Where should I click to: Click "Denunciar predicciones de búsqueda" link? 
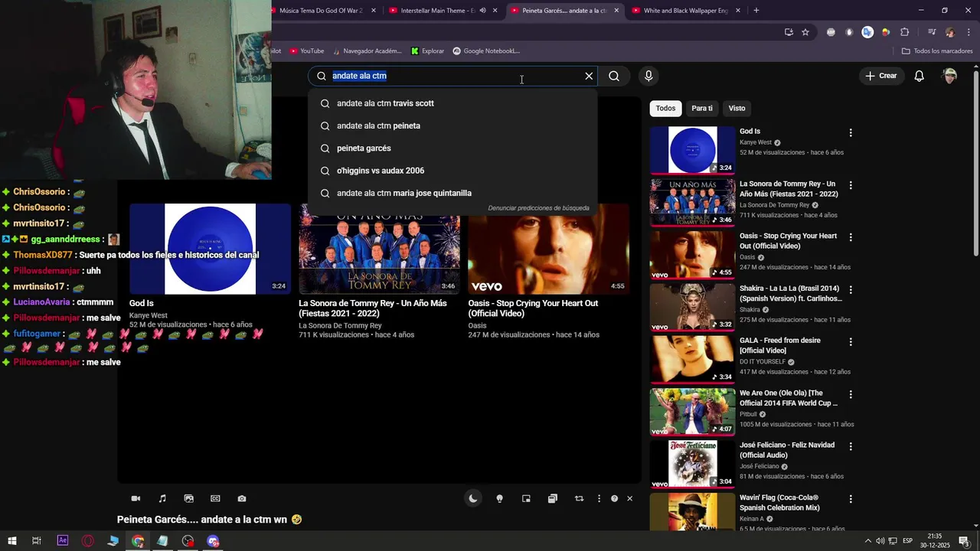click(538, 208)
